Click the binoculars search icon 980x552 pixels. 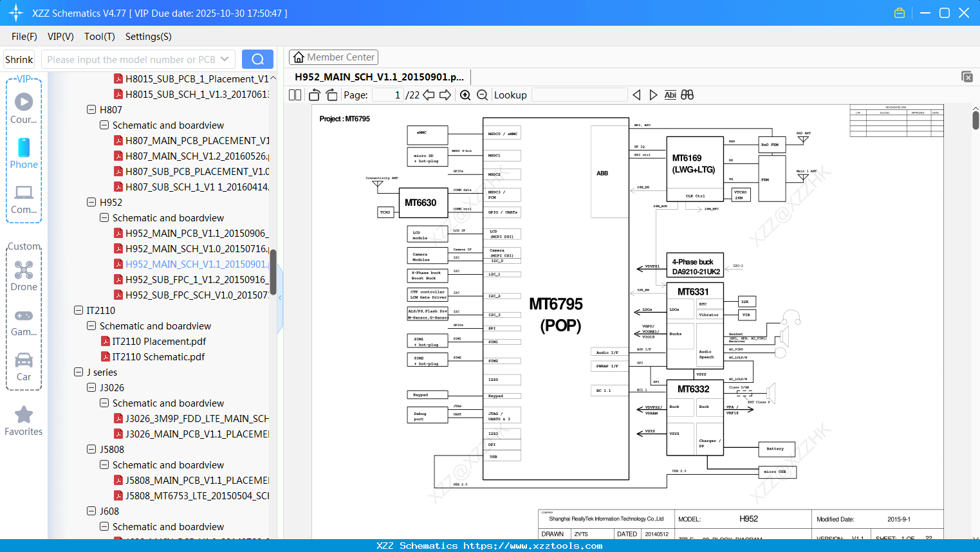click(x=687, y=95)
